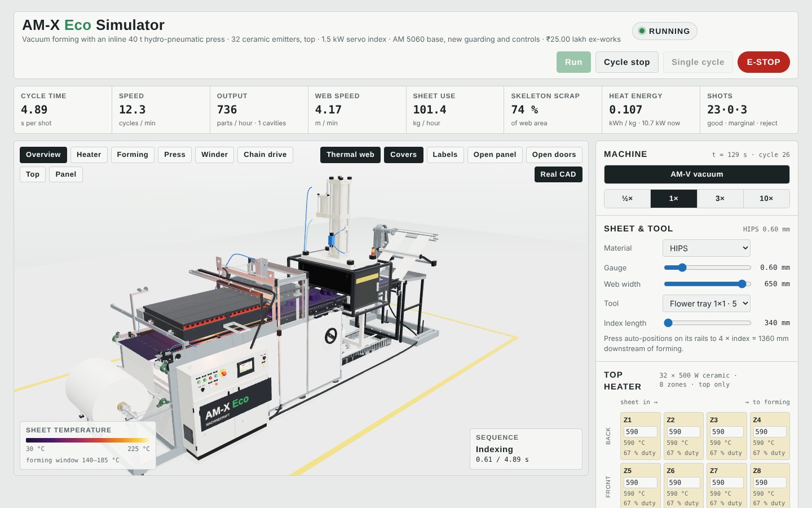
Task: Toggle the Open panel option
Action: [495, 155]
